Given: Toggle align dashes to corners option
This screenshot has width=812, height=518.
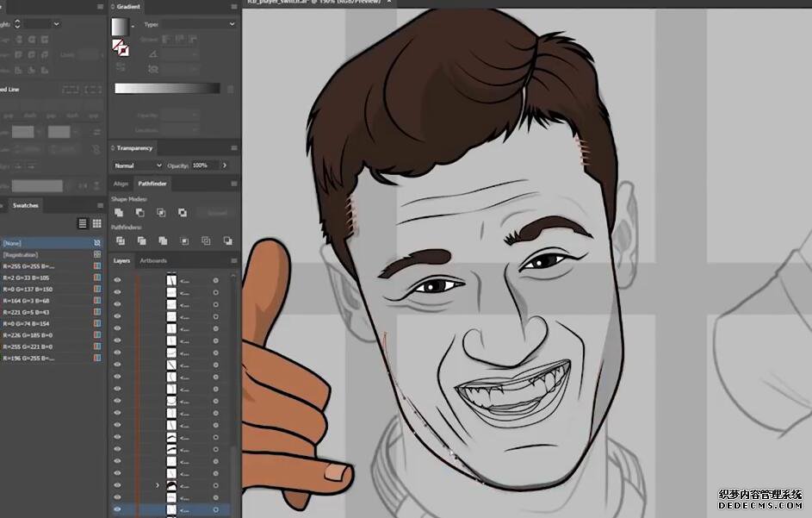Looking at the screenshot, I should point(93,90).
